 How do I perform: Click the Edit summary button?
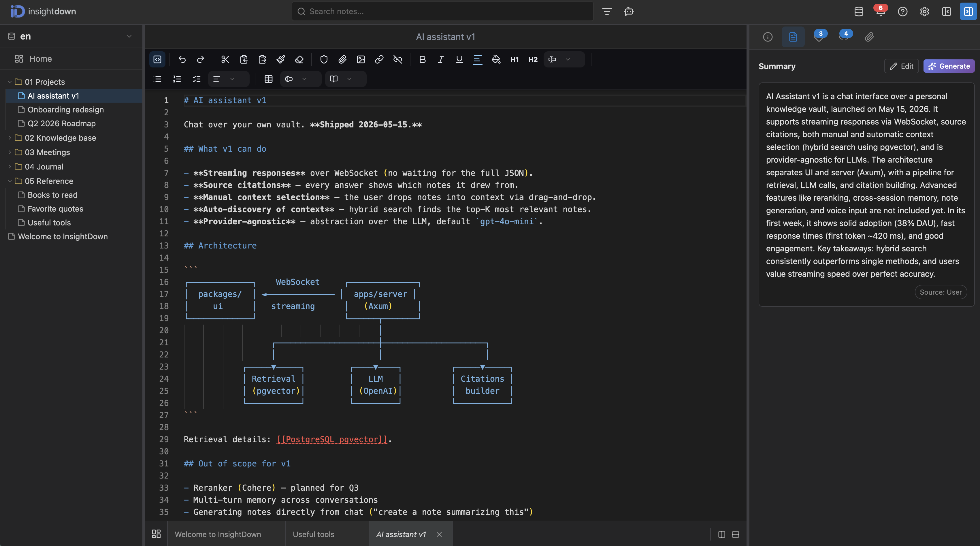pyautogui.click(x=901, y=66)
